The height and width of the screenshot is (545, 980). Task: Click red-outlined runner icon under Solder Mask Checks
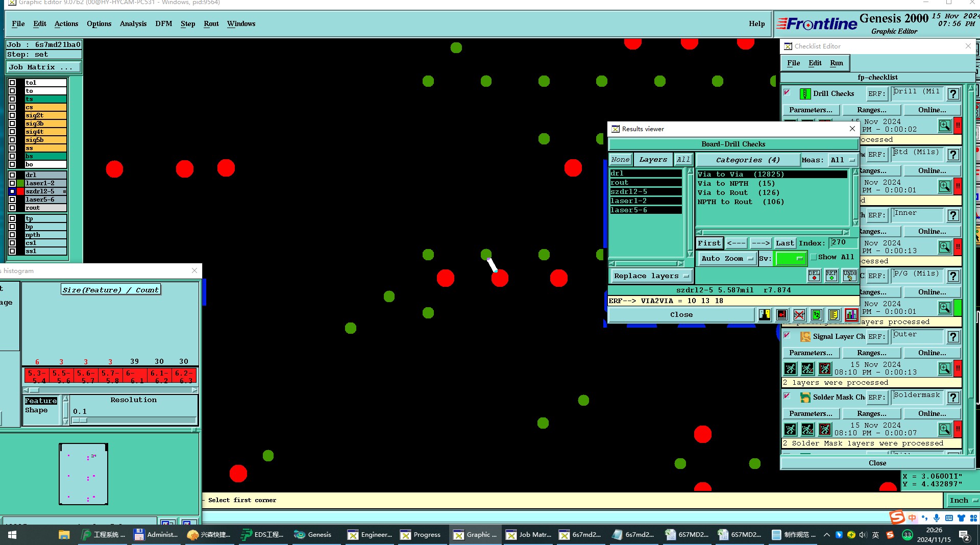point(825,429)
